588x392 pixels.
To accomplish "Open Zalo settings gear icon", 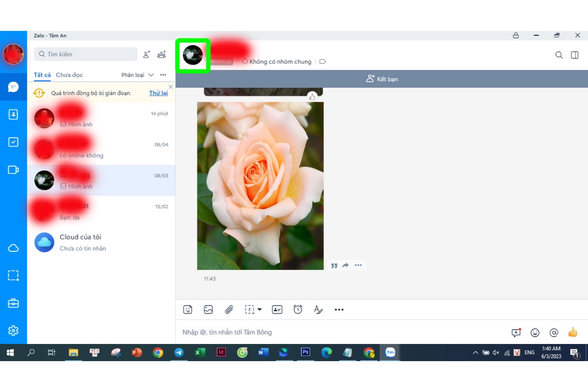I will click(13, 331).
